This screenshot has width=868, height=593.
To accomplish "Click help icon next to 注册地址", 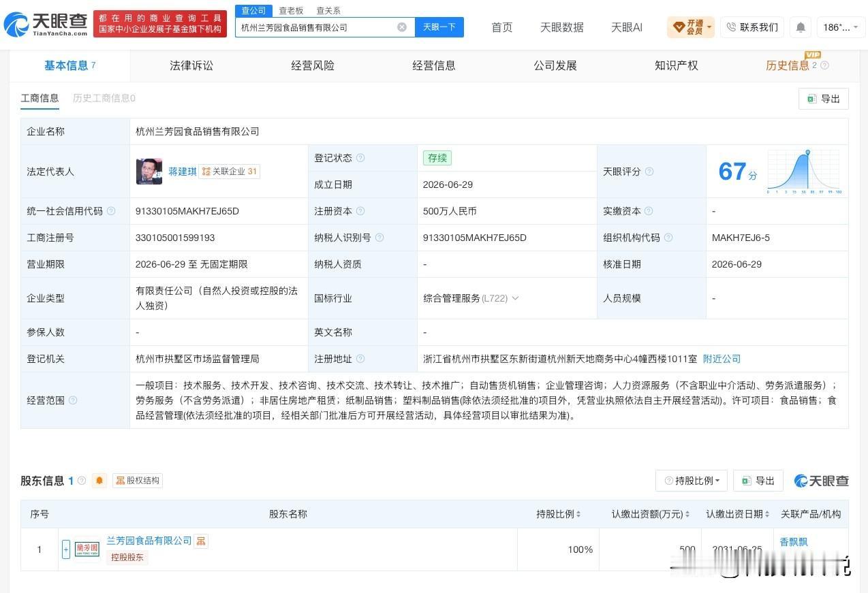I will tap(360, 359).
